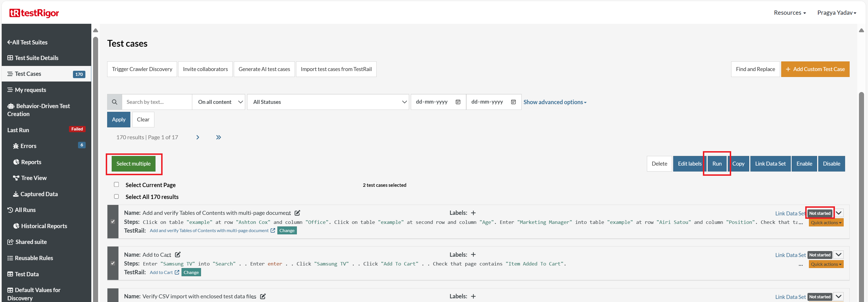Open TestRail external link for Add to Cart

[x=177, y=272]
